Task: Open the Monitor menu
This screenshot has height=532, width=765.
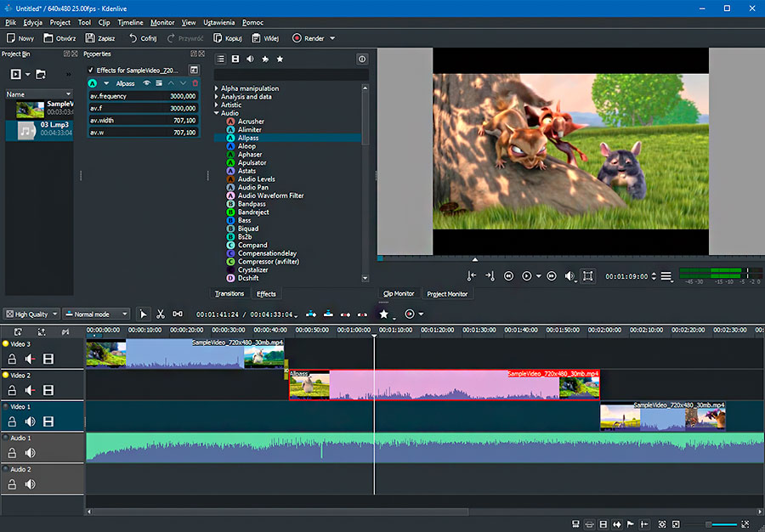Action: (162, 22)
